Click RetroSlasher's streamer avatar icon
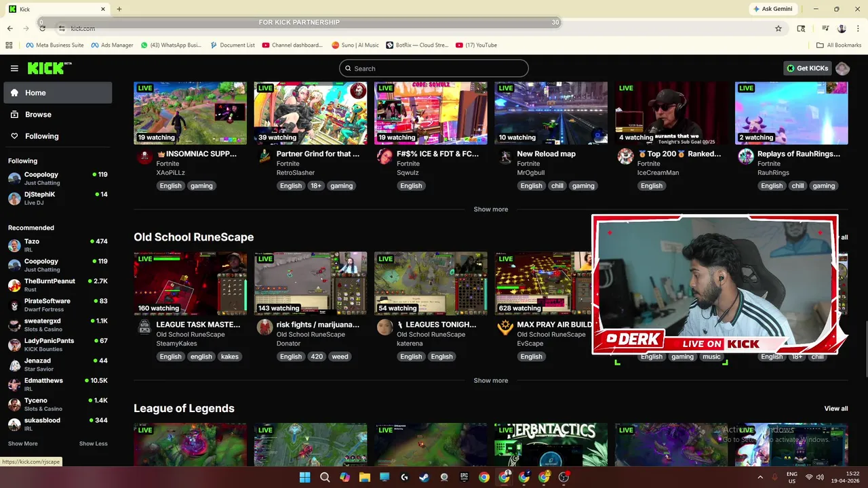This screenshot has width=868, height=488. coord(265,157)
